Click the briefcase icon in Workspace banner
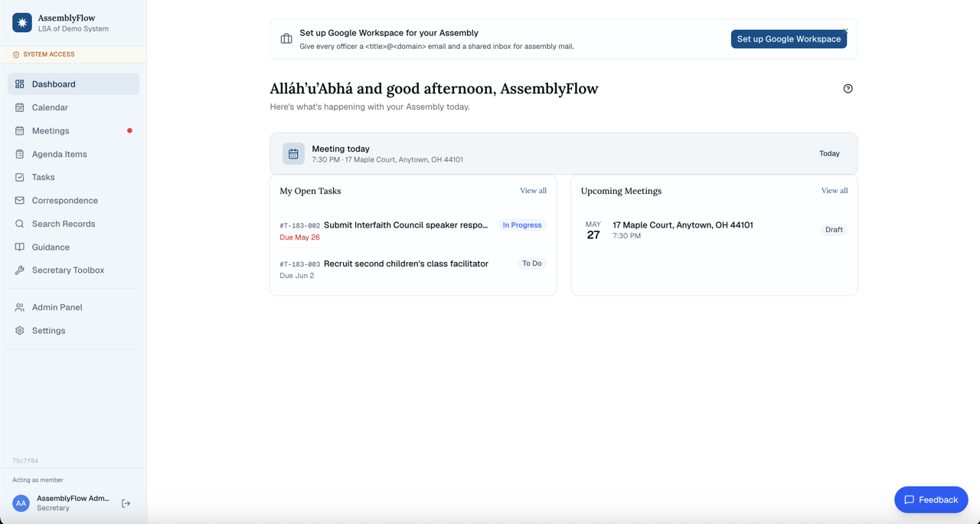 coord(286,39)
